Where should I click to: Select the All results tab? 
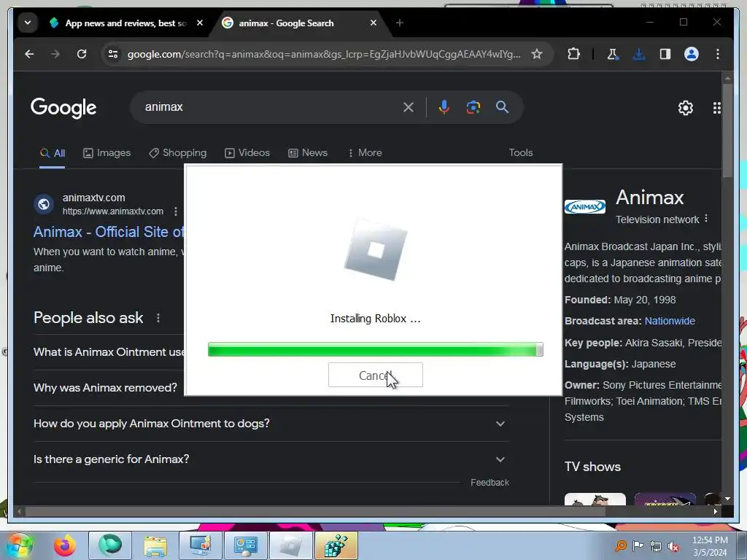point(53,153)
